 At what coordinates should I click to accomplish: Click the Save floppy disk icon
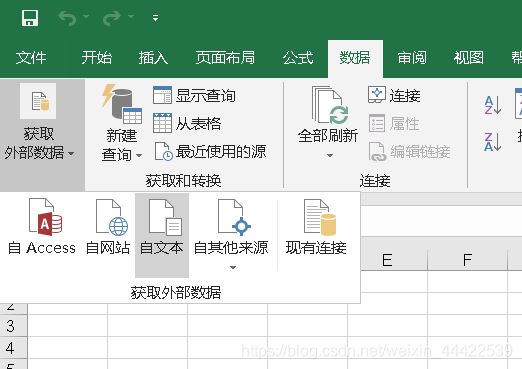pos(30,18)
